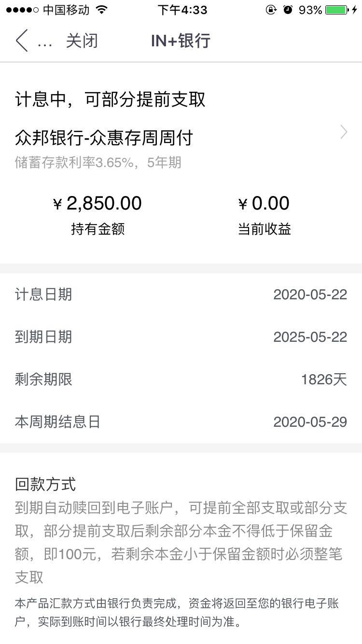Select the 计息日期 row
Image resolution: width=362 pixels, height=644 pixels.
coord(181,294)
